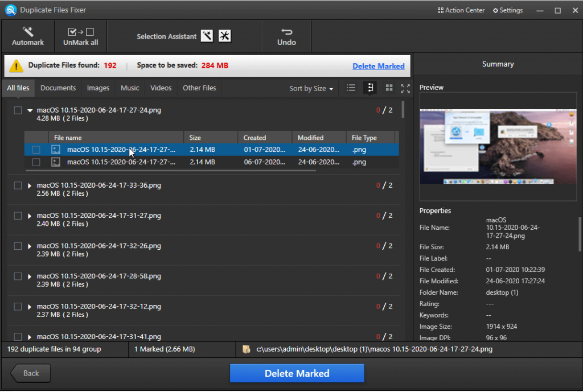Click the Modified column header
The height and width of the screenshot is (392, 583).
click(319, 138)
